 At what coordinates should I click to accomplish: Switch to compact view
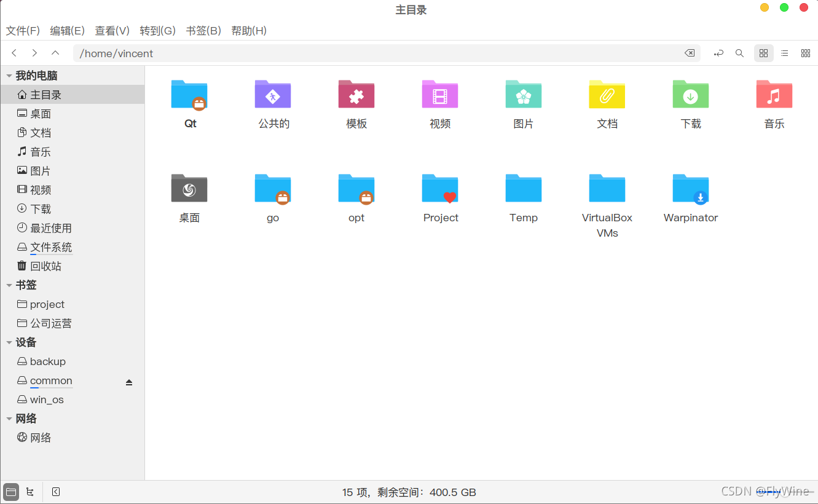click(x=806, y=53)
